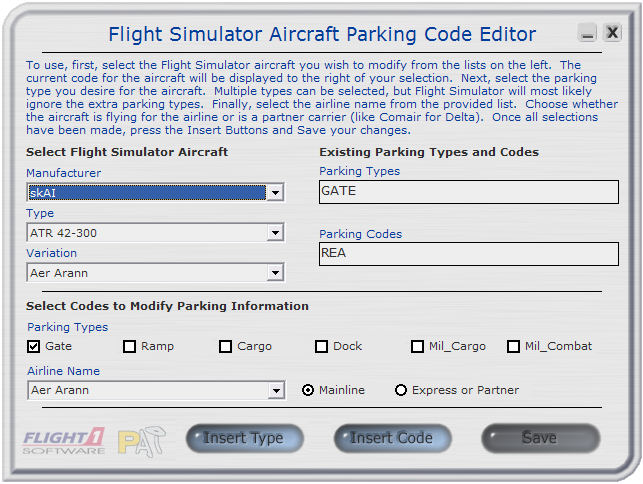
Task: Click the PAT logo icon
Action: pos(141,442)
